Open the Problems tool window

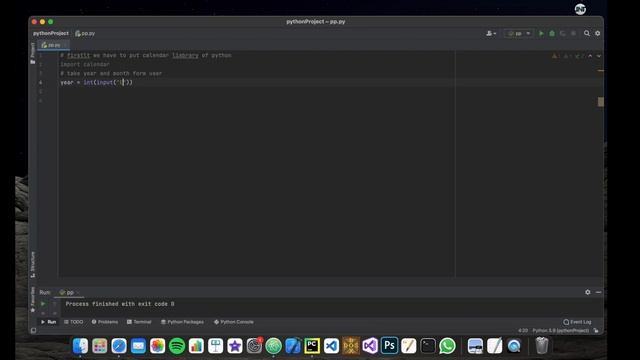105,322
